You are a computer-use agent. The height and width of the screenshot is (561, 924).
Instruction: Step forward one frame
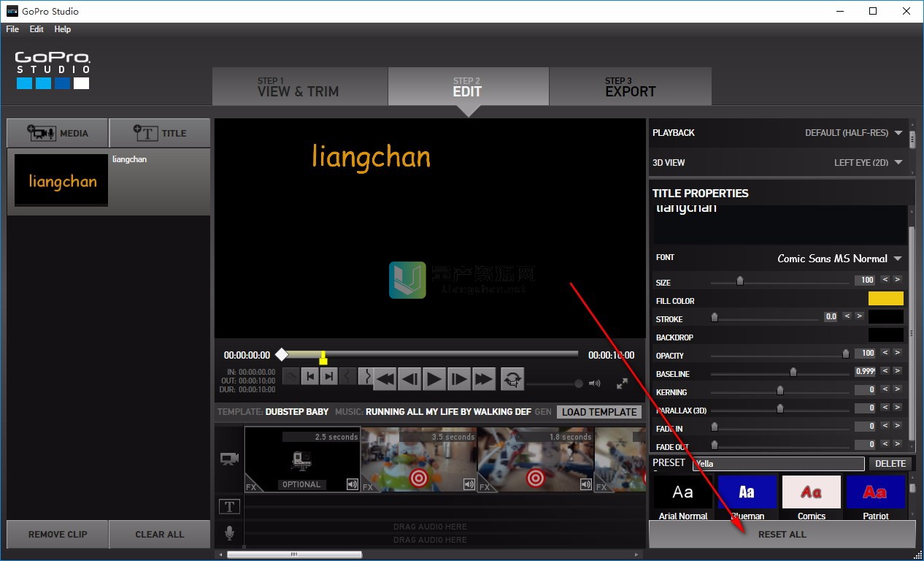tap(458, 378)
